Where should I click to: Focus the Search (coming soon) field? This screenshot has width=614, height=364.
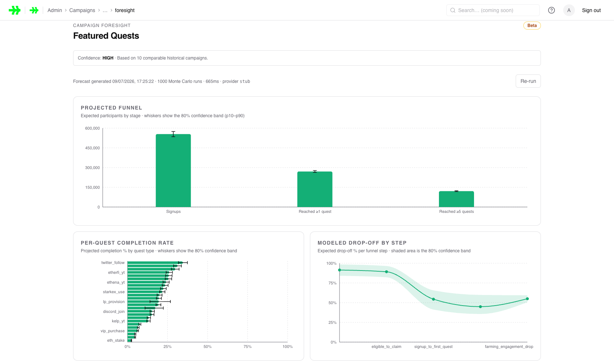point(493,10)
